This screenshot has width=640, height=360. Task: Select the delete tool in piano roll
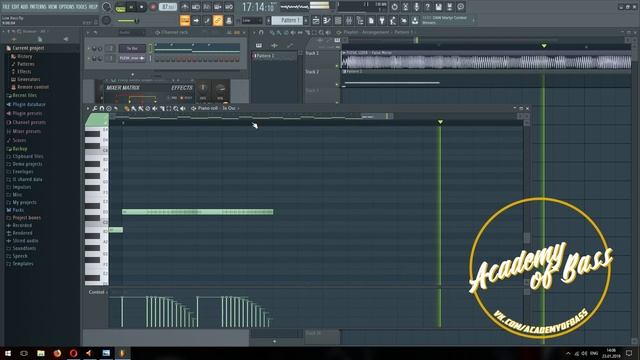pyautogui.click(x=148, y=109)
